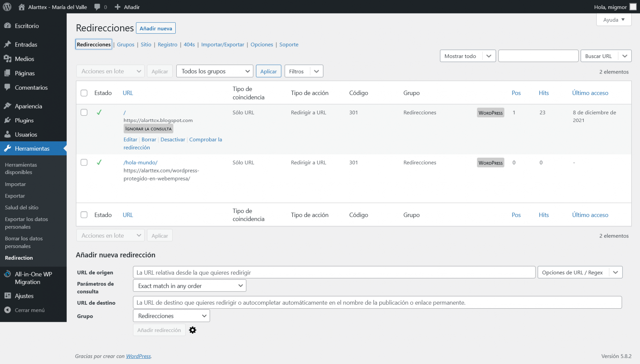
Task: Open Entradas pin icon
Action: [x=7, y=44]
